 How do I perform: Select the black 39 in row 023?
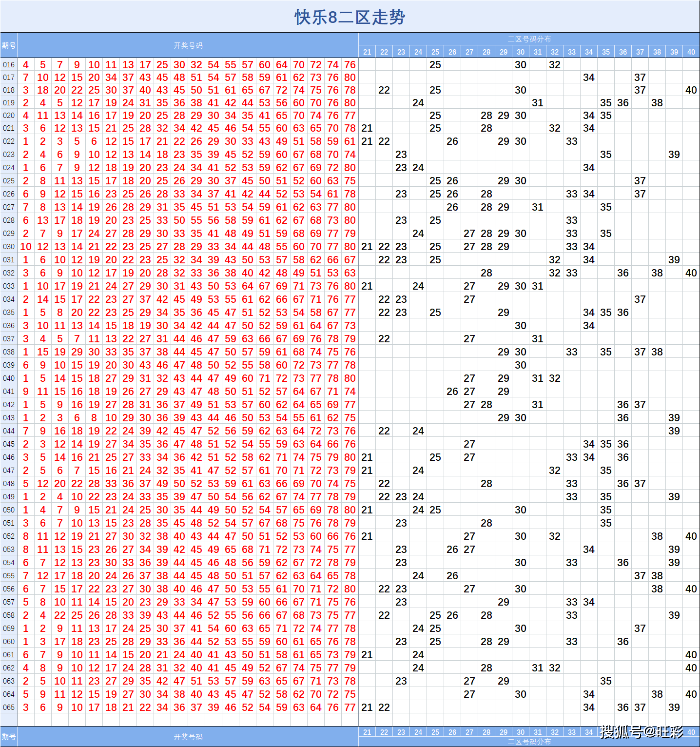pyautogui.click(x=674, y=155)
